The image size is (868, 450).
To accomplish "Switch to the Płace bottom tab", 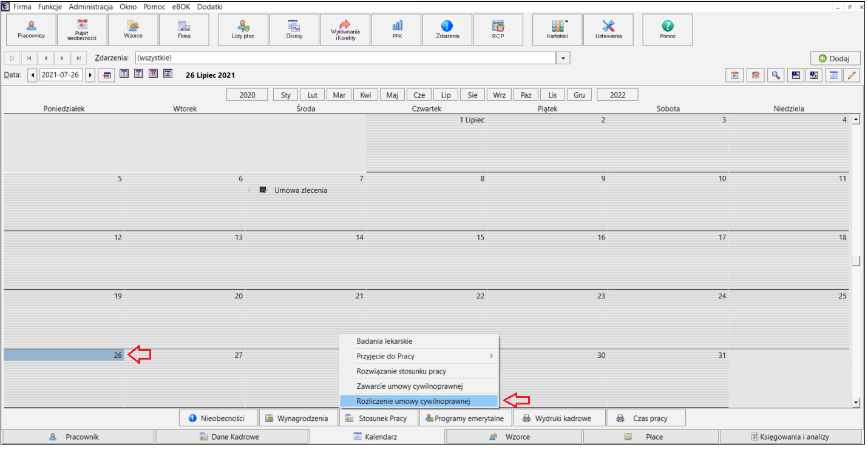I will (651, 437).
